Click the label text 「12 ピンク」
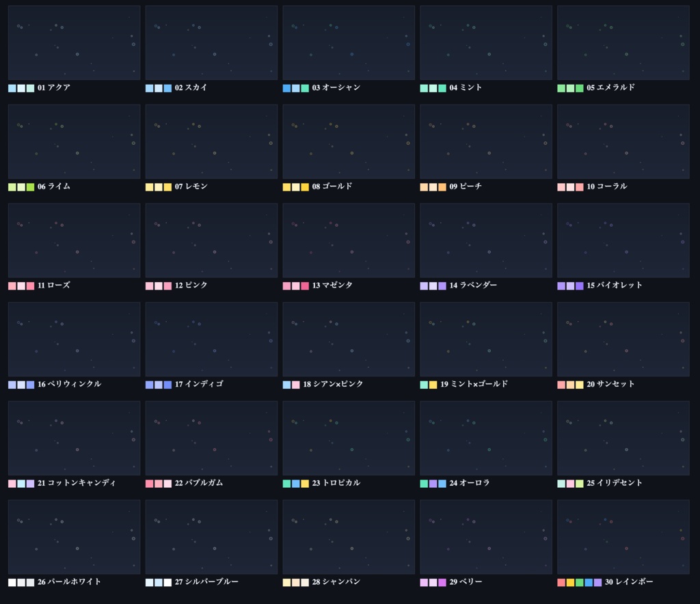Viewport: 700px width, 604px height. point(191,285)
